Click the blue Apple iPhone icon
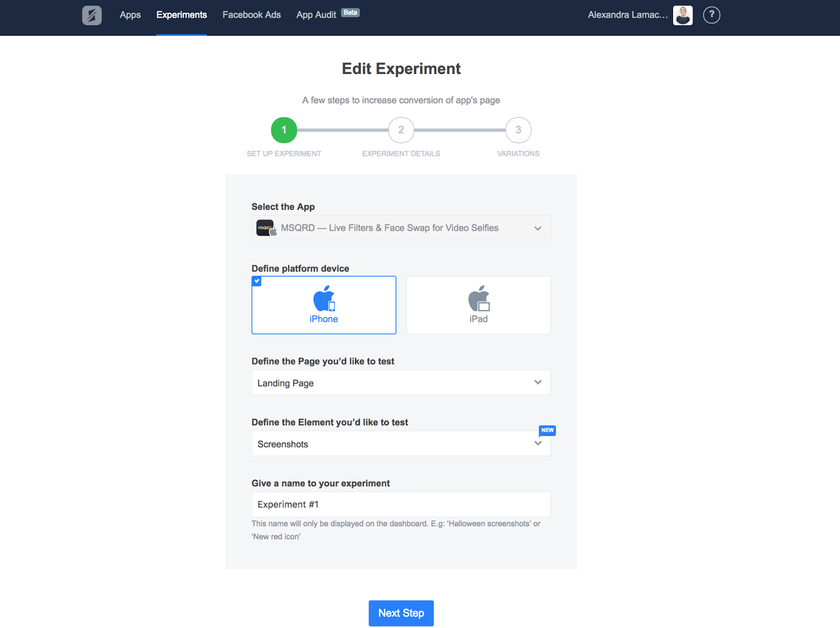 coord(324,299)
